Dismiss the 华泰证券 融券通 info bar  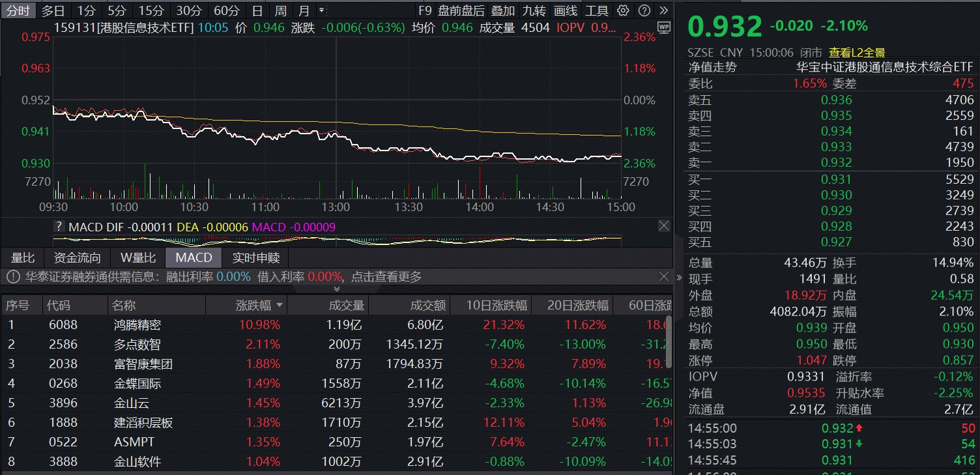tap(663, 276)
